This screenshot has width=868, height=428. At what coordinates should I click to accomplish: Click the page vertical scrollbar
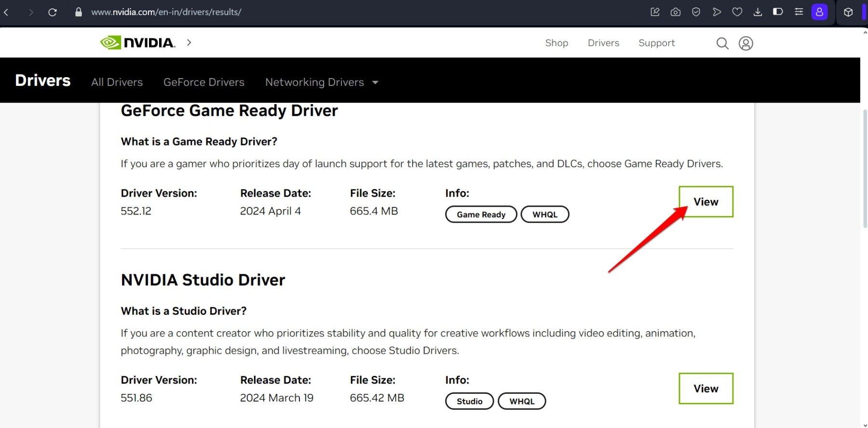[865, 169]
